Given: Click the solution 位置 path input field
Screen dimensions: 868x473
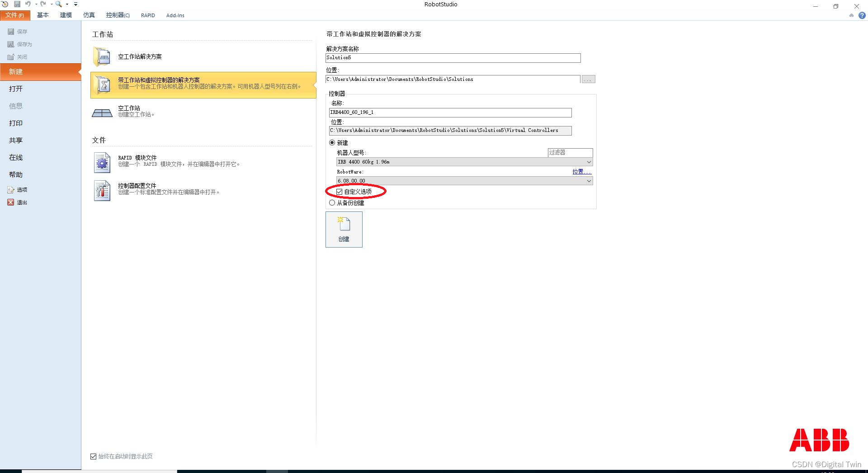Looking at the screenshot, I should pyautogui.click(x=453, y=80).
